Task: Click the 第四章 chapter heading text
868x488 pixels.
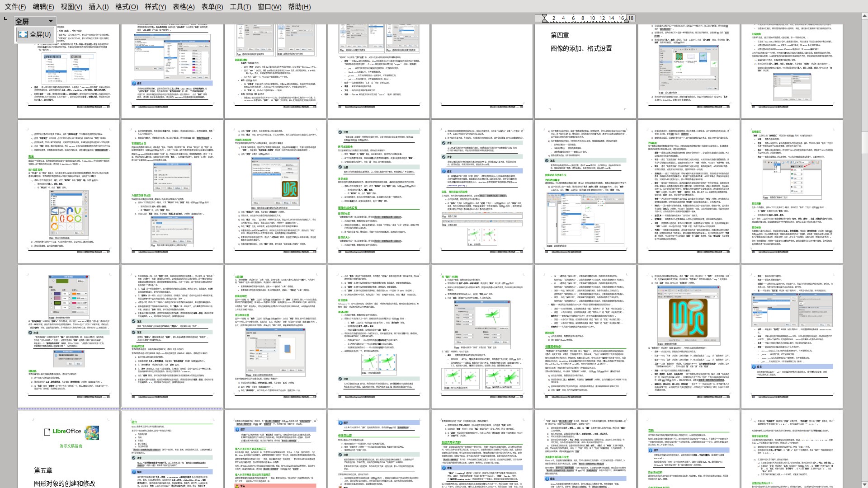Action: click(x=560, y=35)
